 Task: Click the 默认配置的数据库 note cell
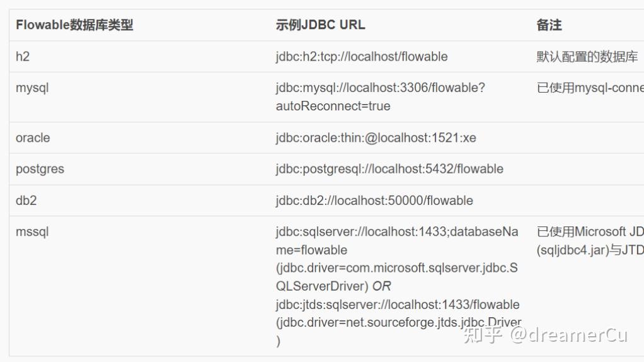[587, 57]
